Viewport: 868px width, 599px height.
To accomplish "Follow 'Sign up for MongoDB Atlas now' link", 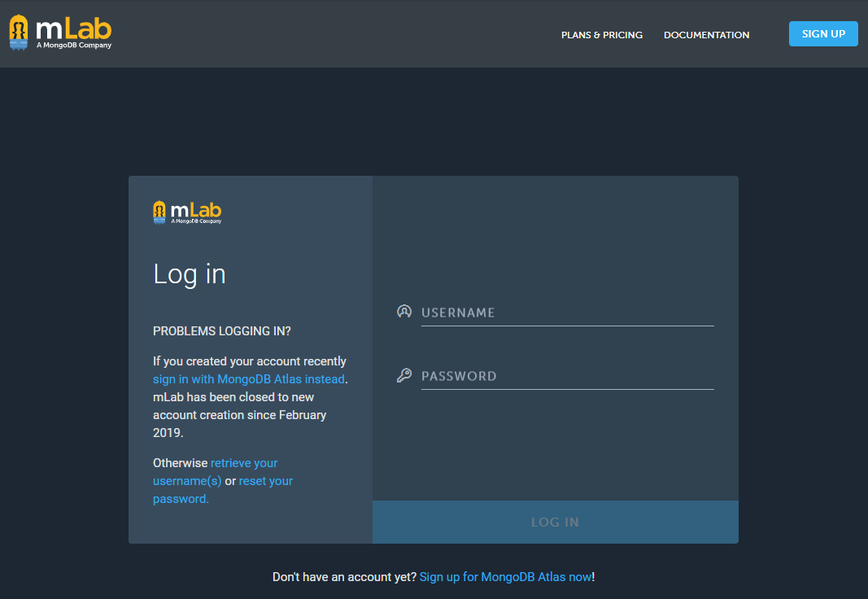I will tap(505, 577).
